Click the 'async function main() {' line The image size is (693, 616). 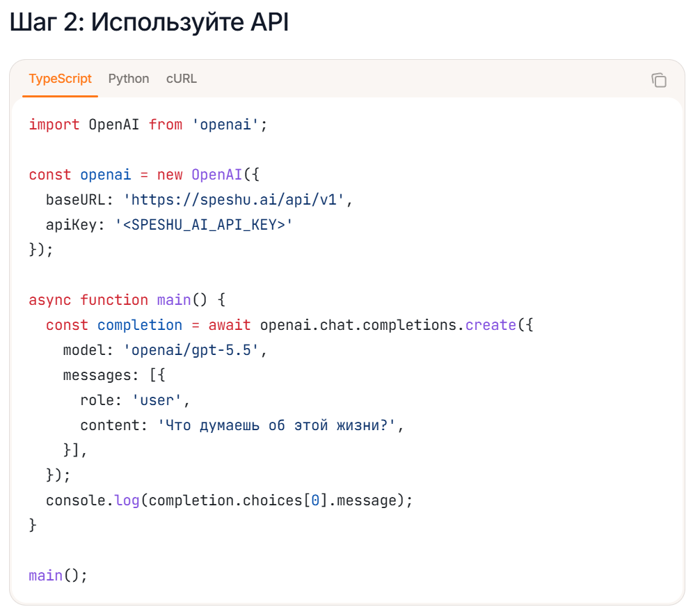(127, 300)
